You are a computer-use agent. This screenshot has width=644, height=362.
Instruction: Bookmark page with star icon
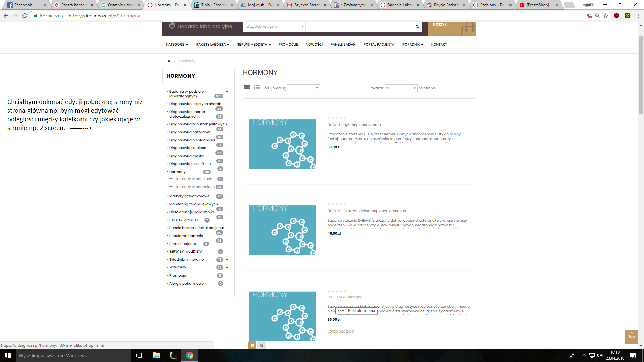[606, 16]
